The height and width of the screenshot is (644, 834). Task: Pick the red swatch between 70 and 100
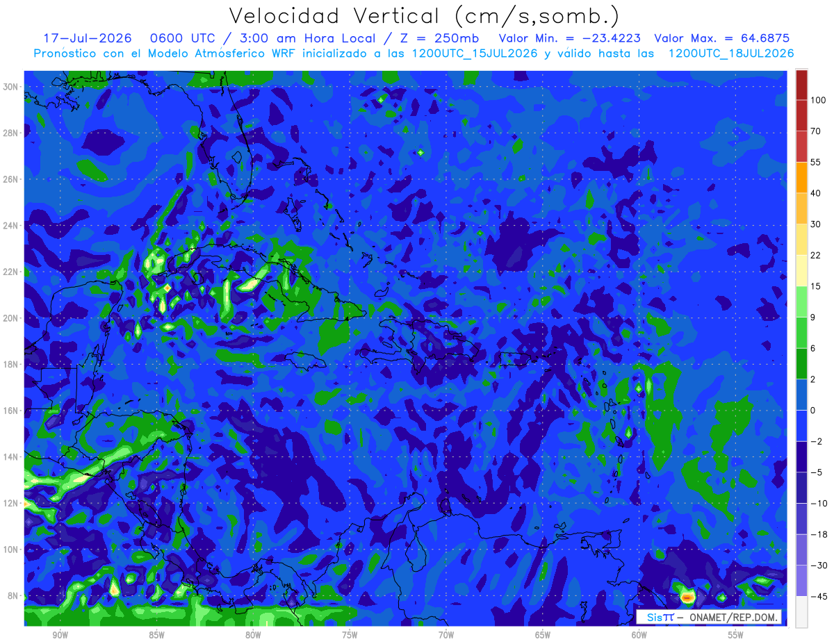pyautogui.click(x=801, y=115)
